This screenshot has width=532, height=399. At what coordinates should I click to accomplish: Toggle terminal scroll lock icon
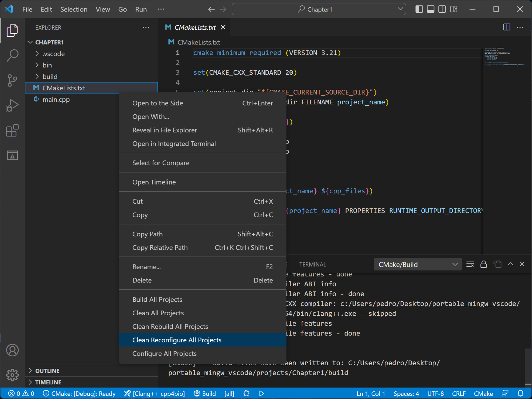click(x=483, y=264)
